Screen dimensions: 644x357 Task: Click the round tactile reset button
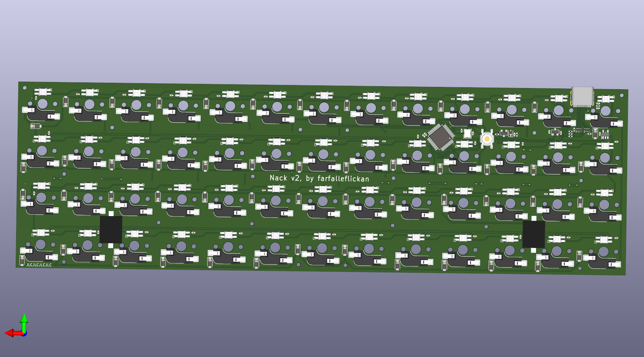point(487,139)
